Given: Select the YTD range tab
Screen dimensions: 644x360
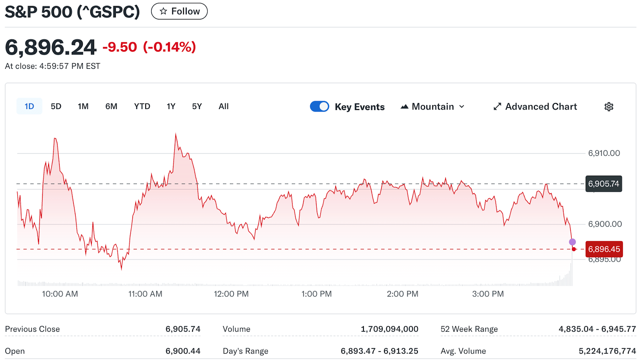Looking at the screenshot, I should (142, 106).
